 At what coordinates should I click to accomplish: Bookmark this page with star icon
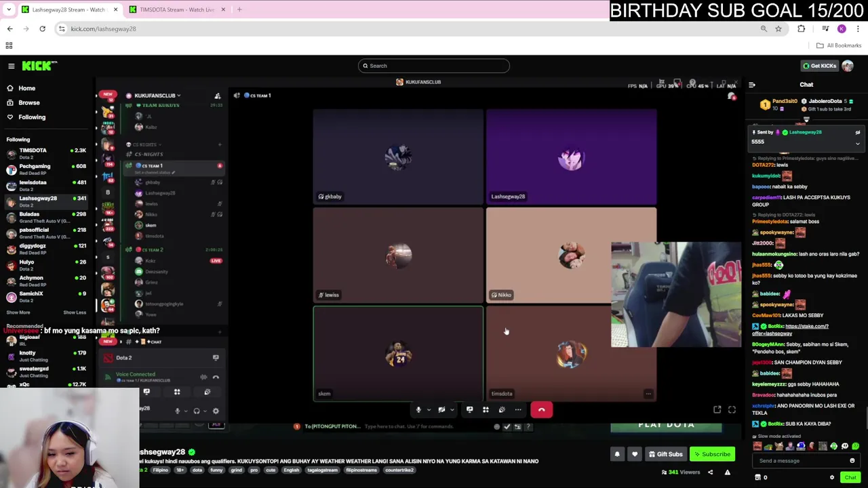pyautogui.click(x=778, y=28)
